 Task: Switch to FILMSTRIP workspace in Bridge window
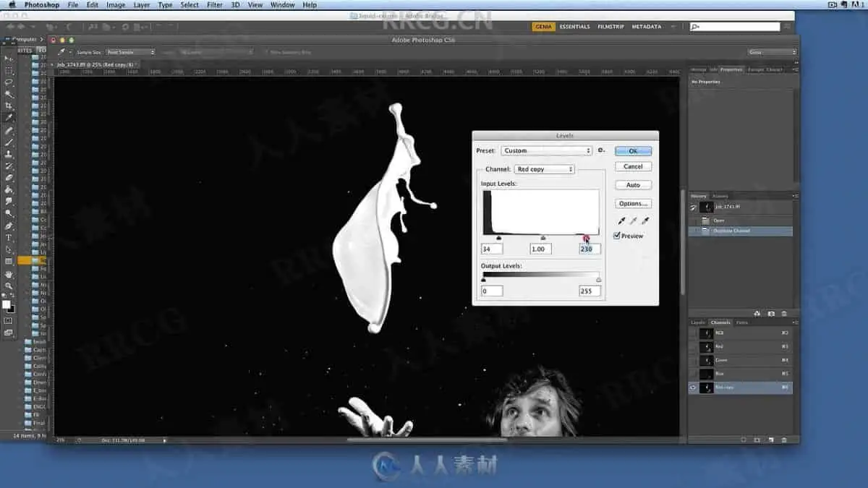click(x=610, y=27)
